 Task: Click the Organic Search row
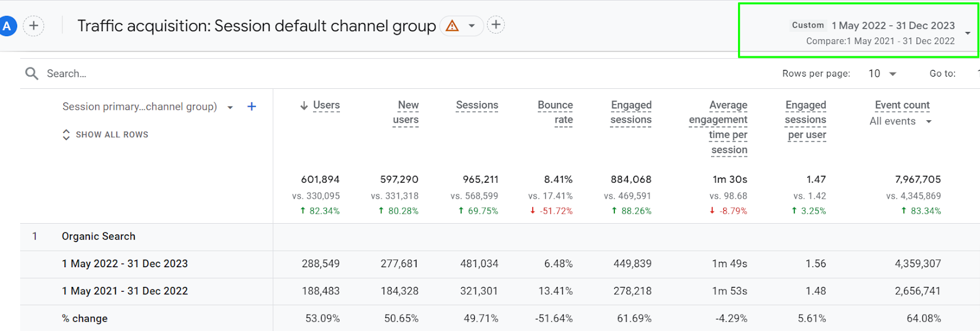tap(99, 237)
